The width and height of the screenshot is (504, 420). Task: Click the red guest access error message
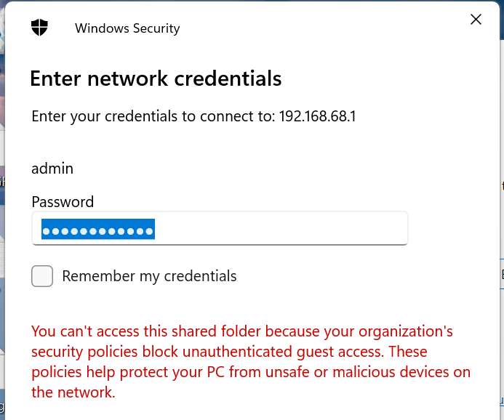coord(247,362)
